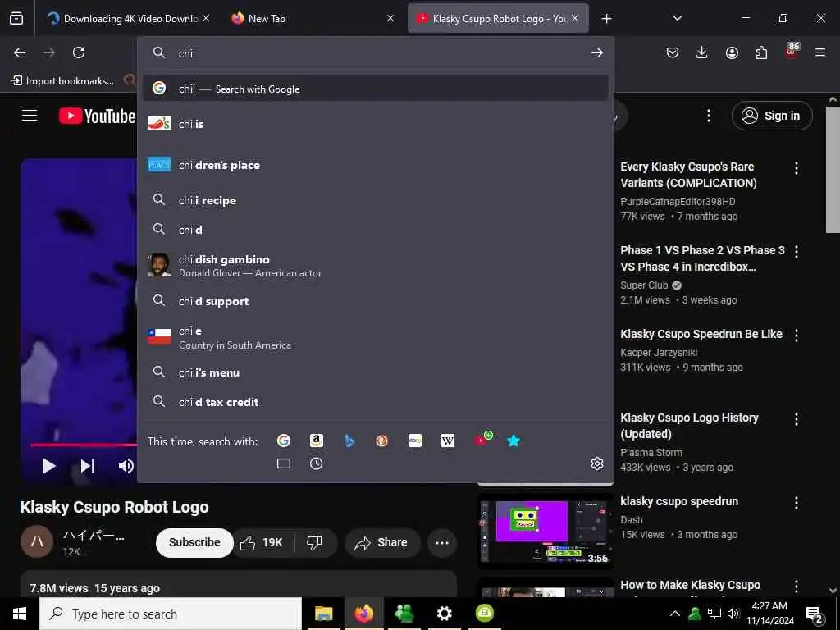
Task: Open menu for Phase 1 VS Phase 2 video
Action: [797, 252]
